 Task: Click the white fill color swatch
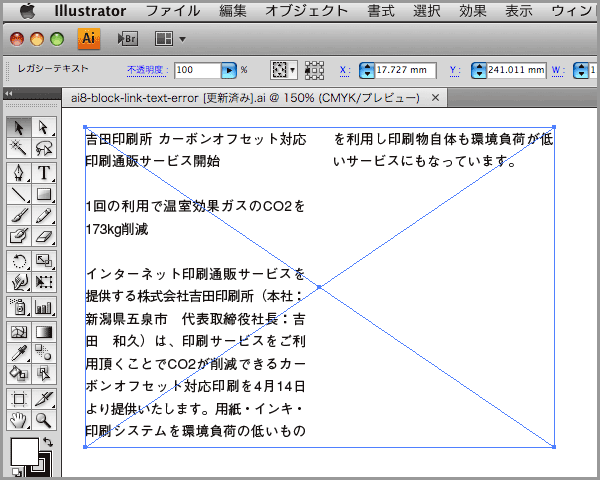click(x=23, y=452)
